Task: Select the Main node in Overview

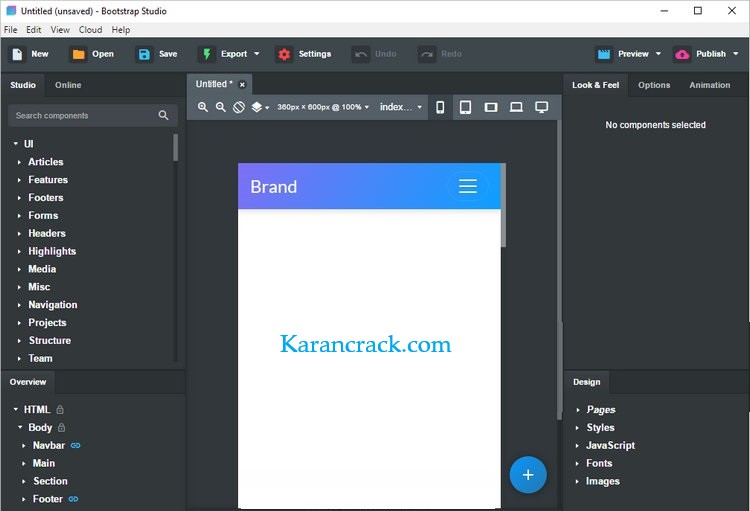Action: [44, 463]
